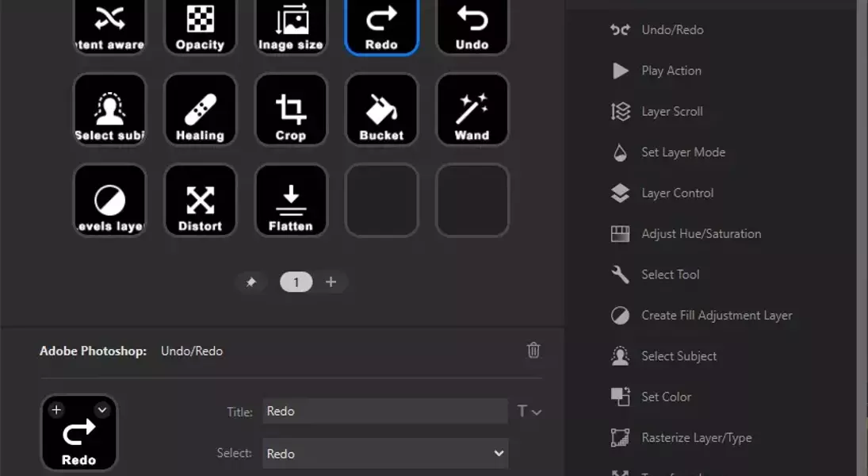Pin the current page

pos(250,282)
